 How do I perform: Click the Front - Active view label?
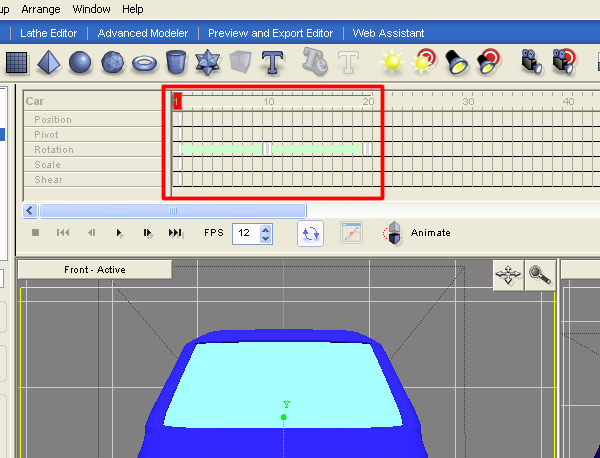95,270
